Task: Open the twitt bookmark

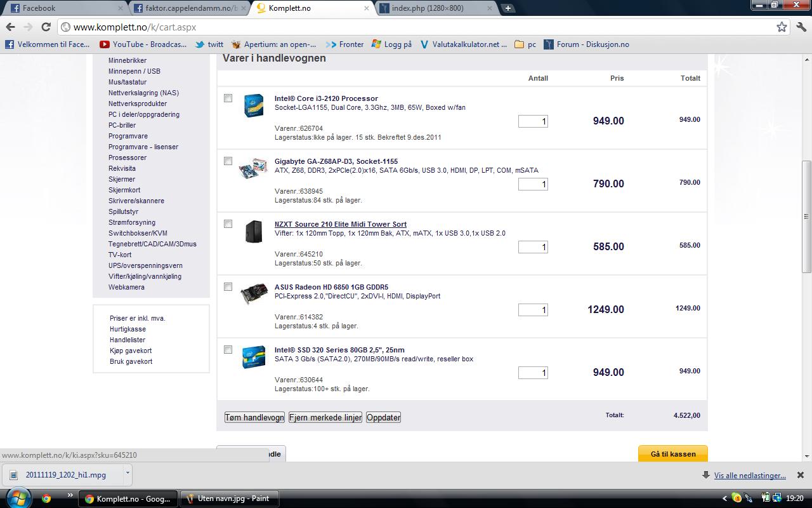Action: pyautogui.click(x=209, y=44)
